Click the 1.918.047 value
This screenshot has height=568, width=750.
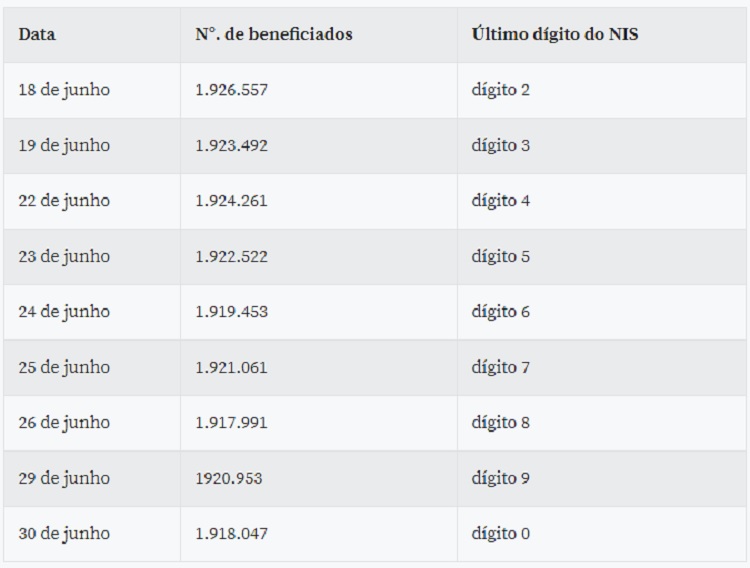coord(232,534)
